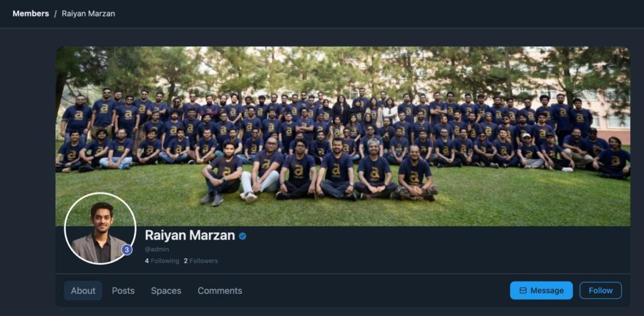View the 4 Following list
The width and height of the screenshot is (644, 316).
point(162,261)
